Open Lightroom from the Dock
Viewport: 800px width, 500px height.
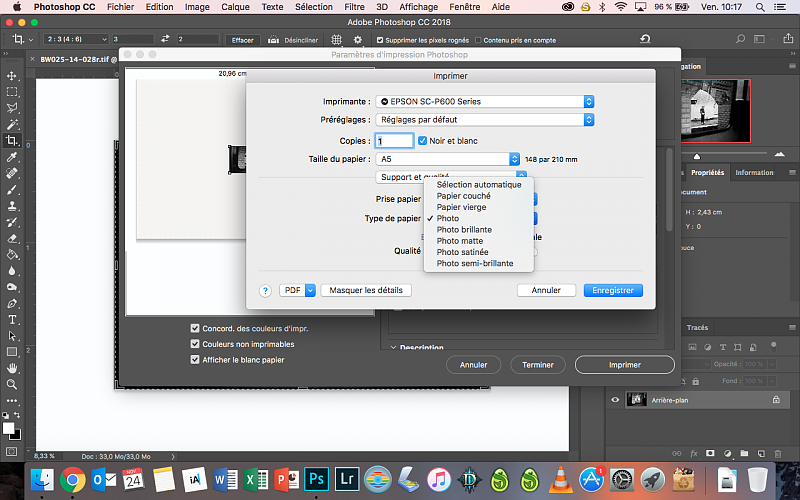point(349,479)
